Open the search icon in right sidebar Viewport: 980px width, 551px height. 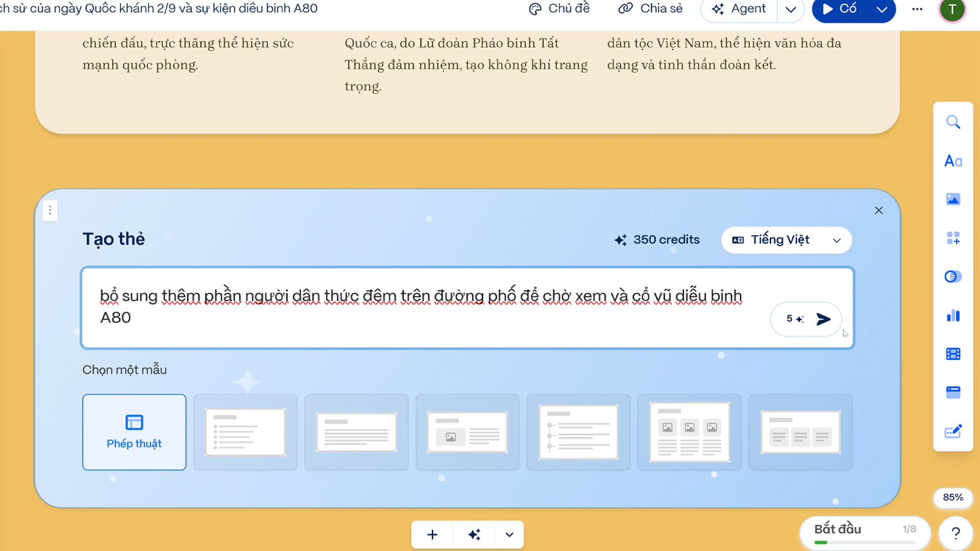click(x=953, y=122)
